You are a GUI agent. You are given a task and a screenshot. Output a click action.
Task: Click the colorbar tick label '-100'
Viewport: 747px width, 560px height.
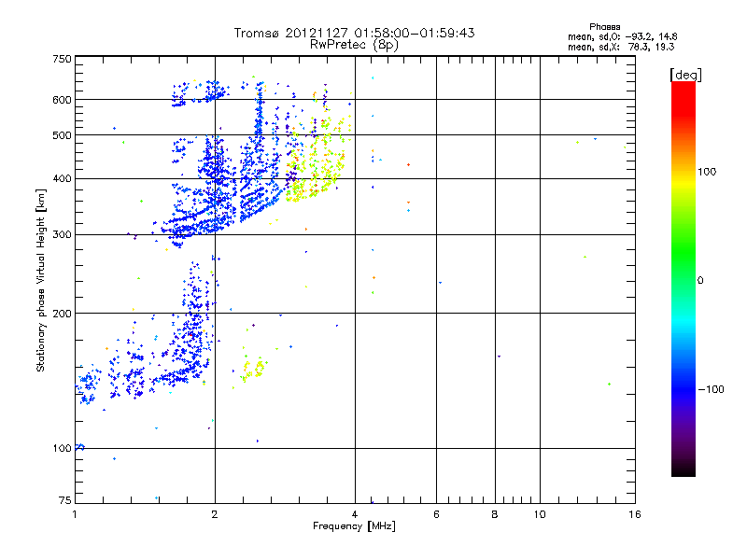coord(712,389)
